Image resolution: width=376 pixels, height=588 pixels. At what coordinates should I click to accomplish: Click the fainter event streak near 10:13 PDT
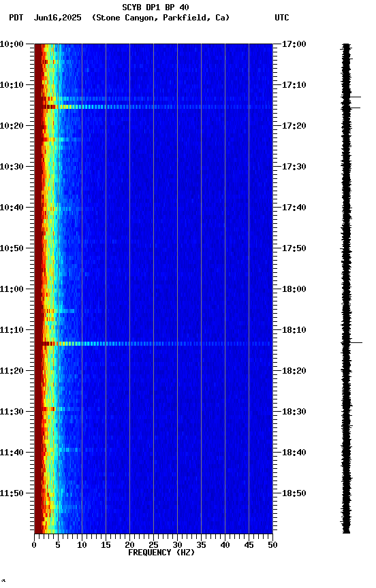[x=153, y=99]
